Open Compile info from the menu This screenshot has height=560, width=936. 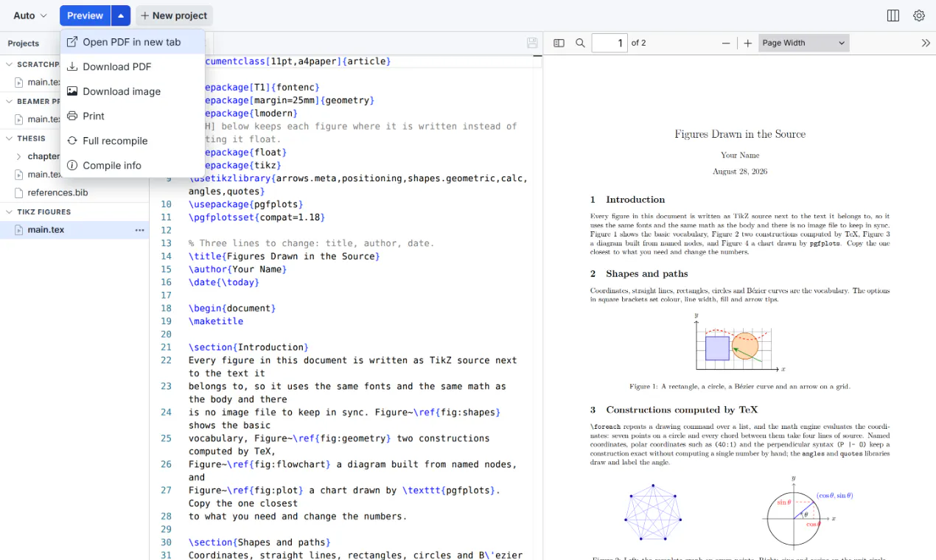pos(133,165)
